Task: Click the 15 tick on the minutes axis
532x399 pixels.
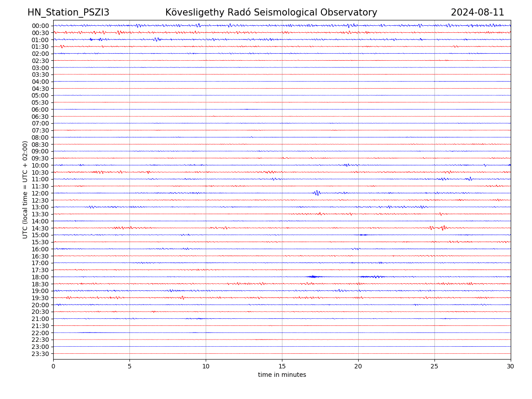Action: coord(282,366)
